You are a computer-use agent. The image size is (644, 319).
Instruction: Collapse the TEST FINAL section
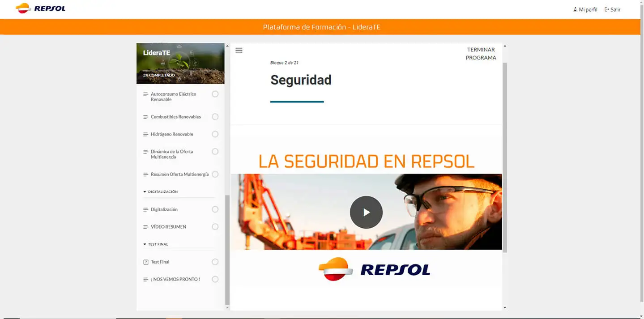[x=156, y=244]
